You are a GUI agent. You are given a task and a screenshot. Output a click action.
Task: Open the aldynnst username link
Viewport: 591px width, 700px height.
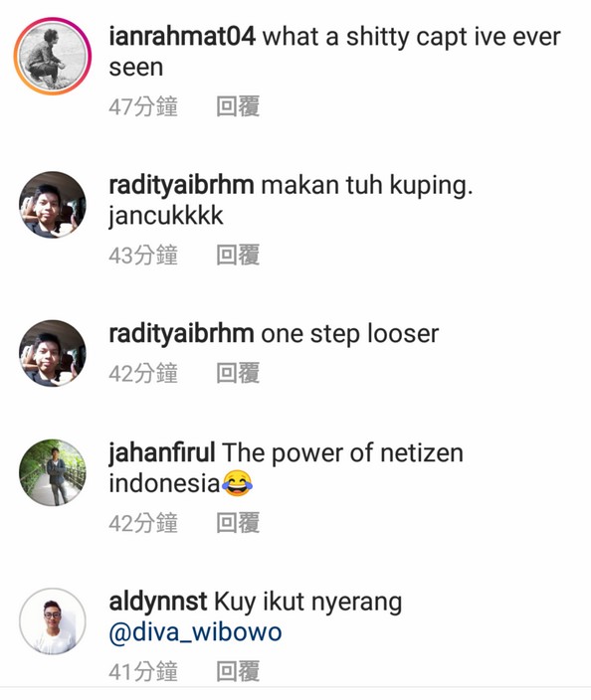[158, 602]
